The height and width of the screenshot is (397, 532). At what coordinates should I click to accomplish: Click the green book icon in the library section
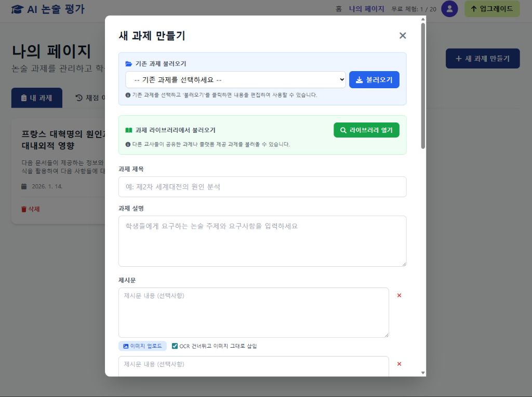point(128,130)
